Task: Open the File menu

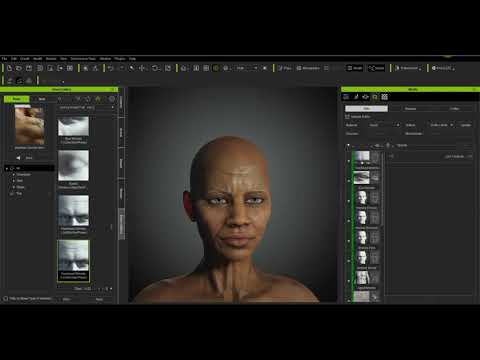Action: coord(4,59)
